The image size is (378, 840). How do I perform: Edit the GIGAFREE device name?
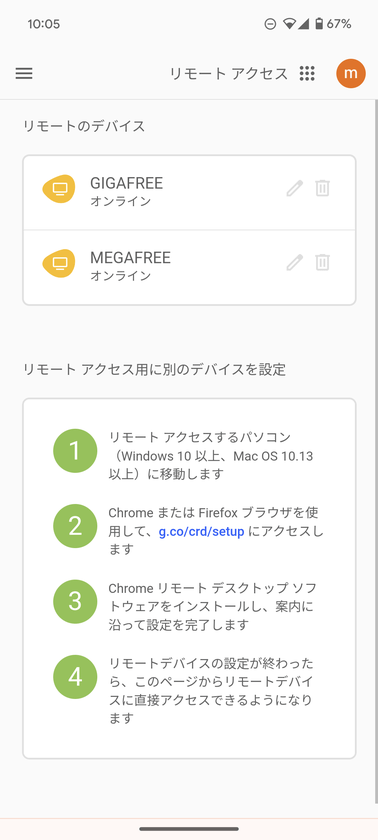pos(294,189)
